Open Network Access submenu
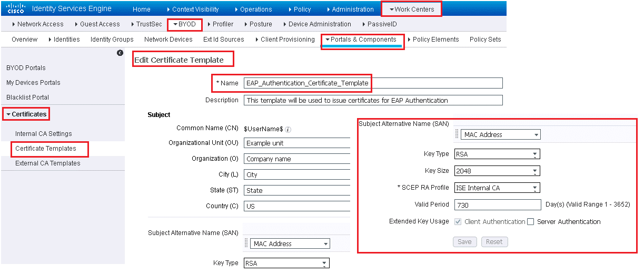Image resolution: width=644 pixels, height=273 pixels. pos(37,24)
